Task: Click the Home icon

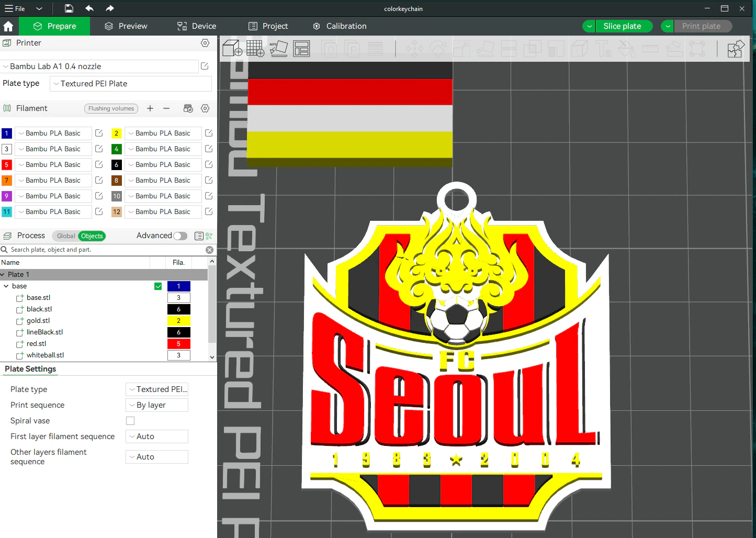Action: pos(8,26)
